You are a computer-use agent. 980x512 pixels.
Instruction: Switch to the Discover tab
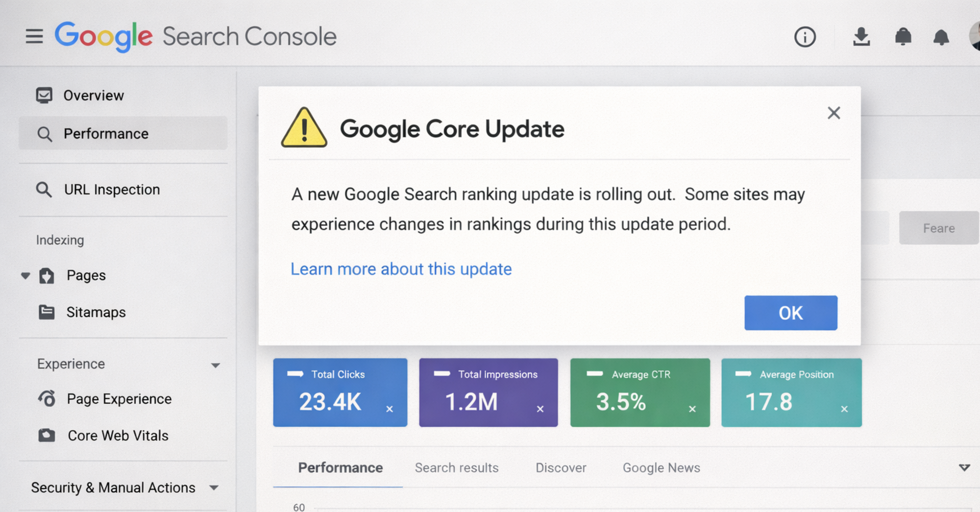(561, 467)
